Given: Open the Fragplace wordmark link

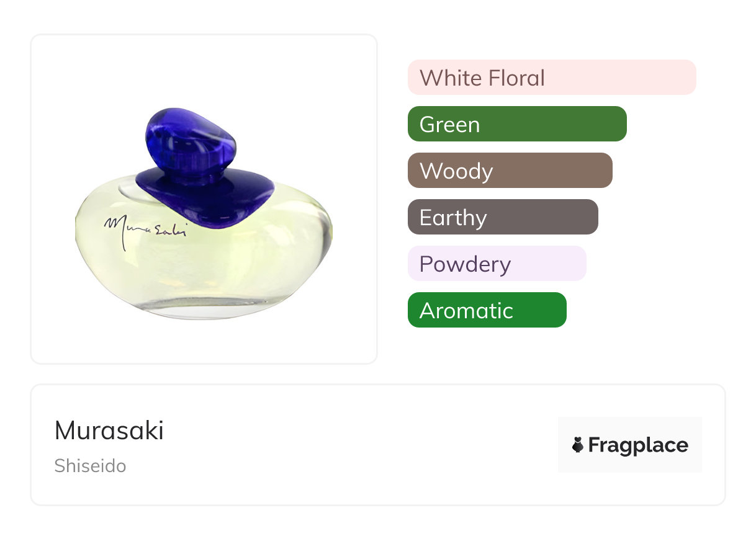Looking at the screenshot, I should (638, 445).
